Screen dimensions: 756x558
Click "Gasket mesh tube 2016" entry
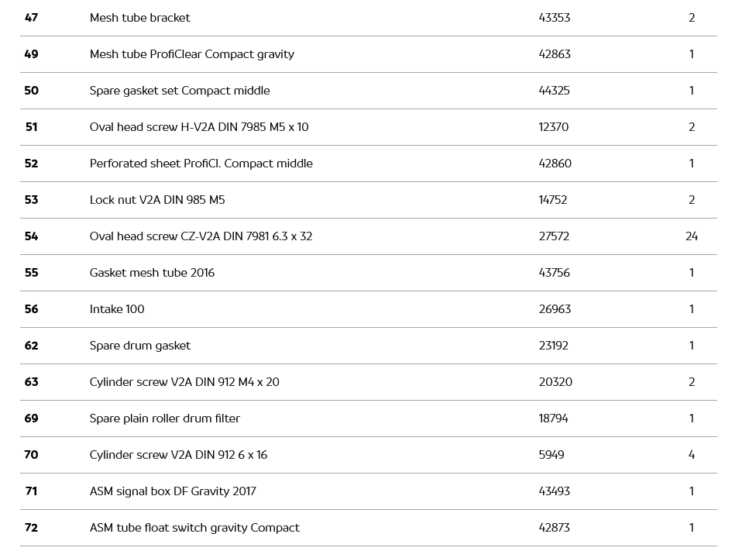(x=152, y=273)
